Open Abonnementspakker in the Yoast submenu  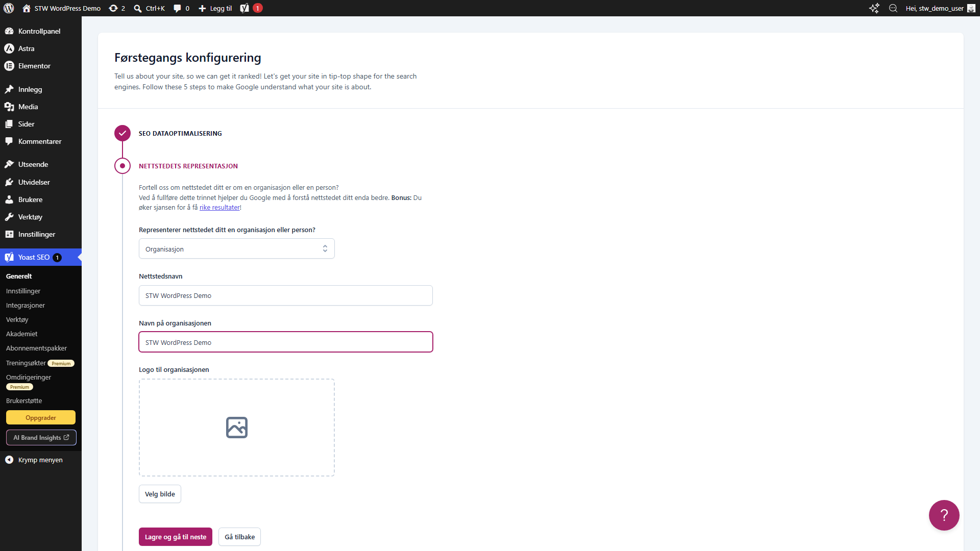[x=37, y=348]
